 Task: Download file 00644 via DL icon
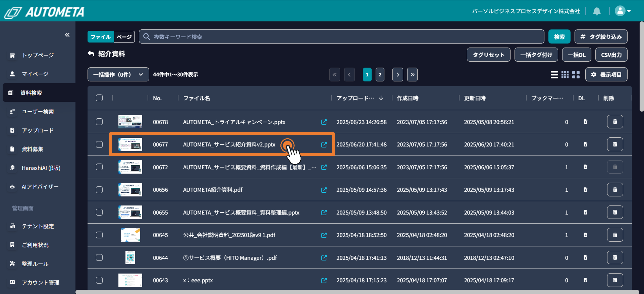point(586,258)
